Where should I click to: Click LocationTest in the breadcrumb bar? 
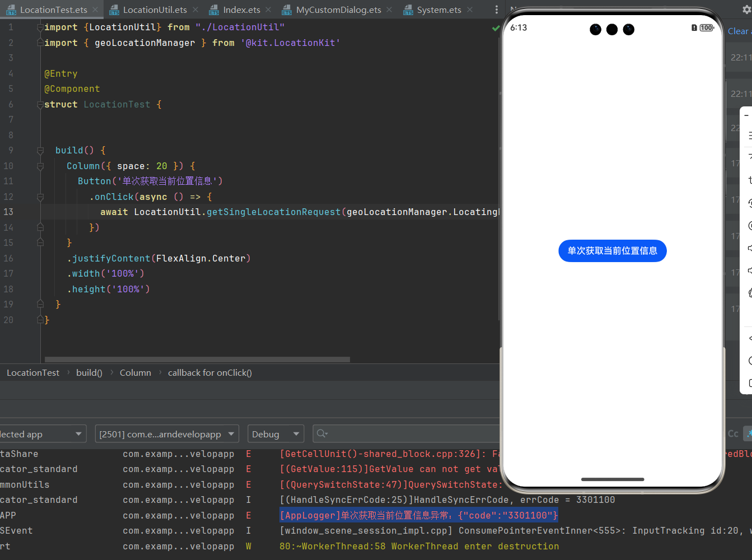click(x=33, y=372)
